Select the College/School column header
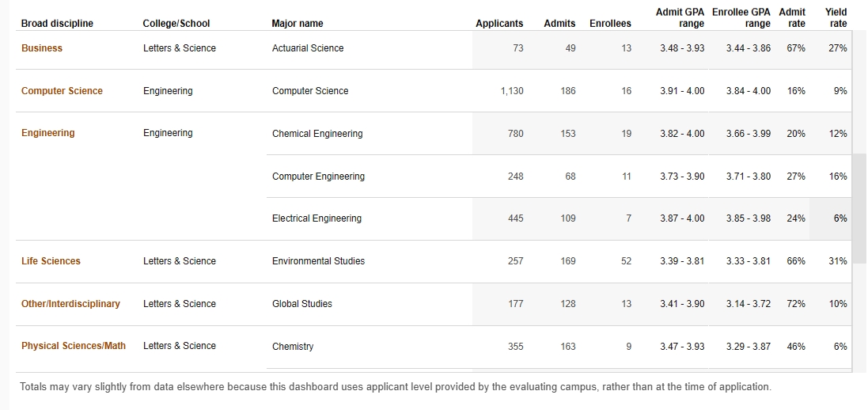 pyautogui.click(x=176, y=24)
